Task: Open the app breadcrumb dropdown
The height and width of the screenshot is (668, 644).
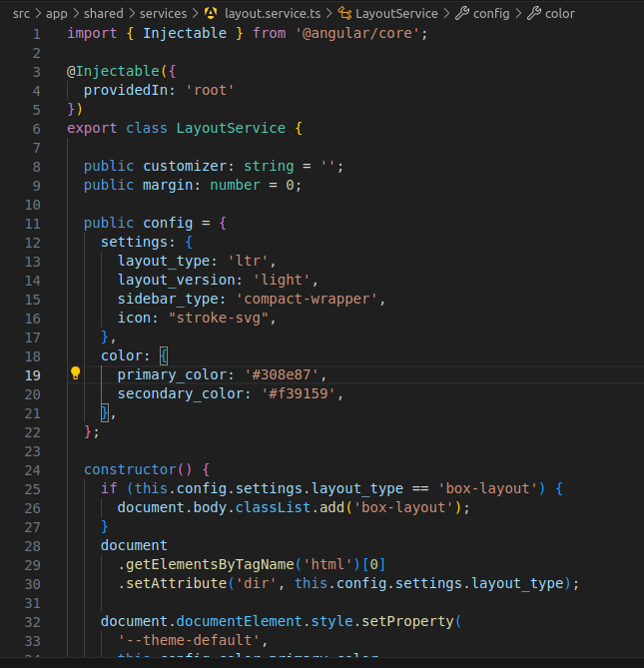Action: (56, 14)
